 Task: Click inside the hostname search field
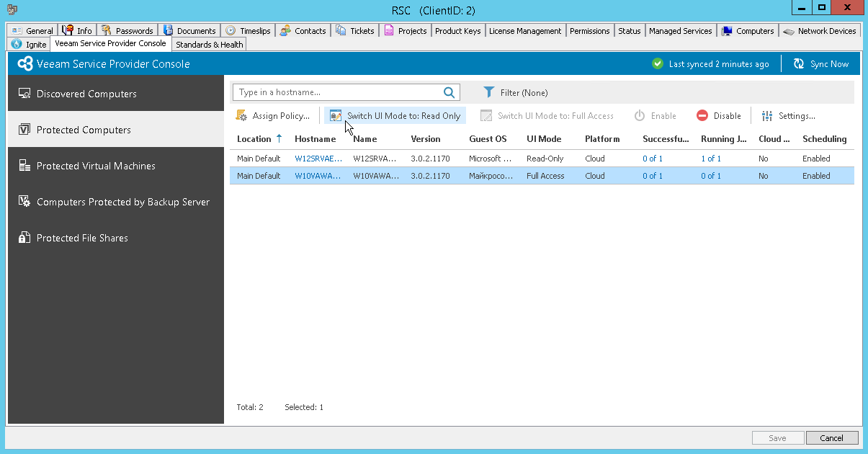tap(339, 92)
